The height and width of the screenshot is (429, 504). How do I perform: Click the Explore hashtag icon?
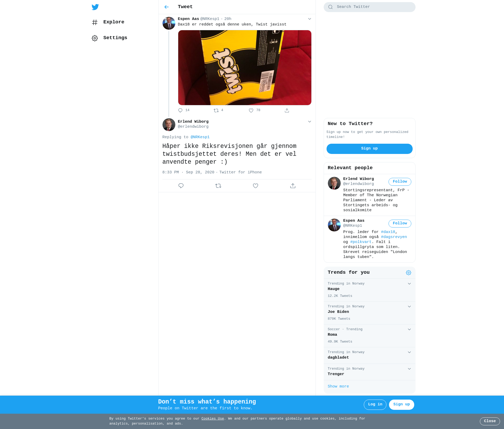95,22
